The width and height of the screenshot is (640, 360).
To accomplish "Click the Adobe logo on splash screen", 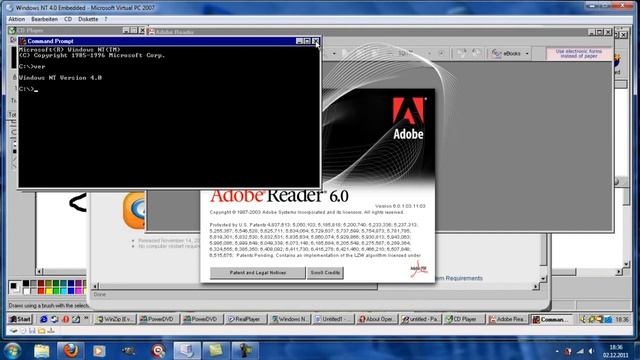I will 408,118.
